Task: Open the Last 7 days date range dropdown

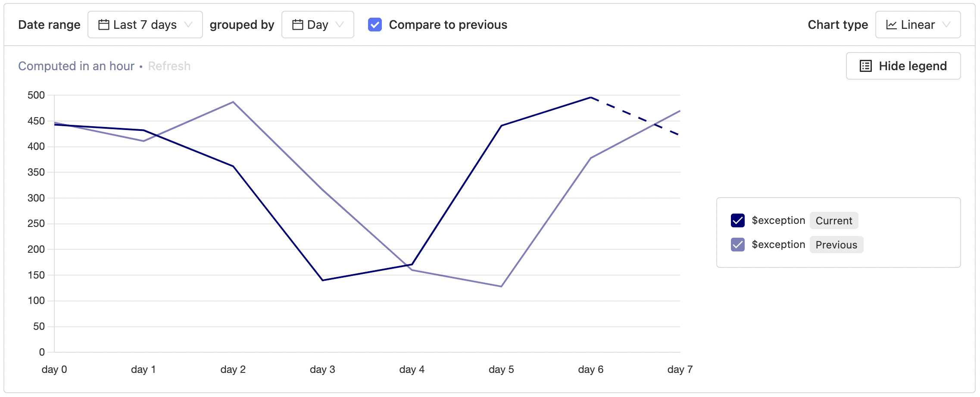Action: (x=145, y=25)
